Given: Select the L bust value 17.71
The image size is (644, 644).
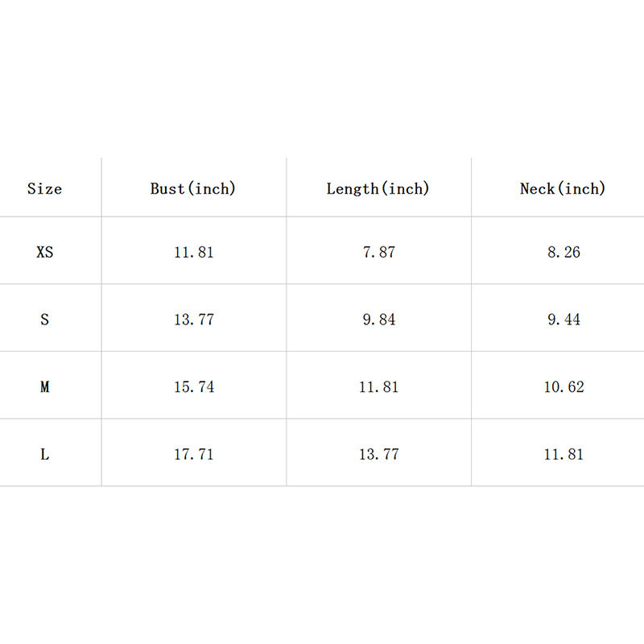Looking at the screenshot, I should point(194,455).
